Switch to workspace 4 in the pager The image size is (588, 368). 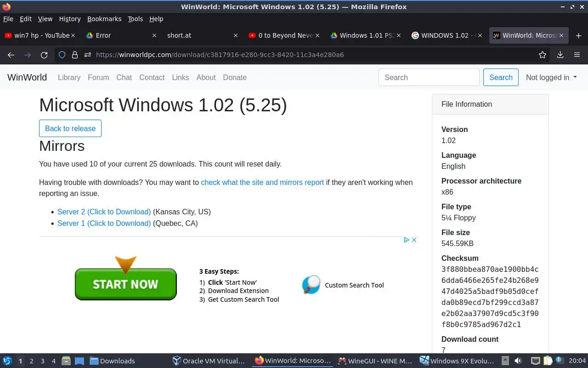[53, 361]
